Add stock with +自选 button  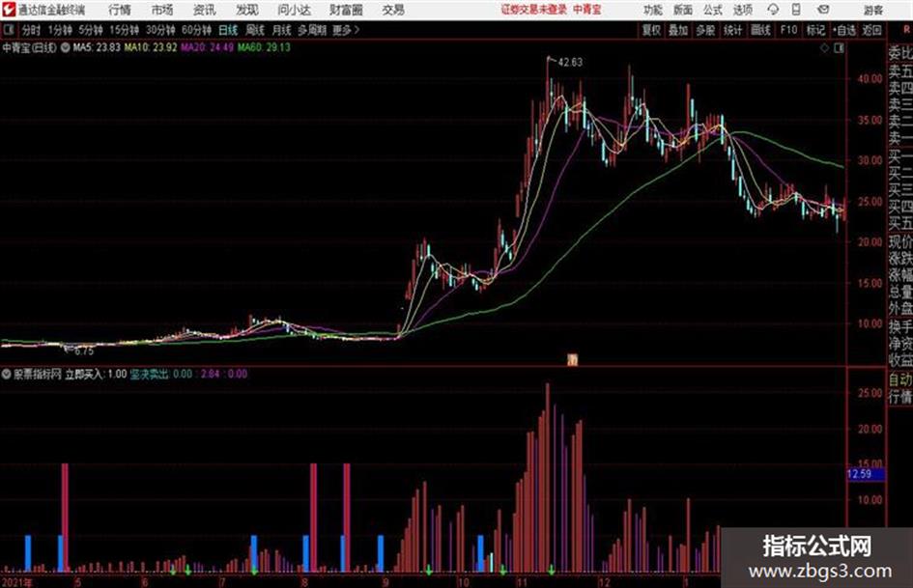point(843,30)
